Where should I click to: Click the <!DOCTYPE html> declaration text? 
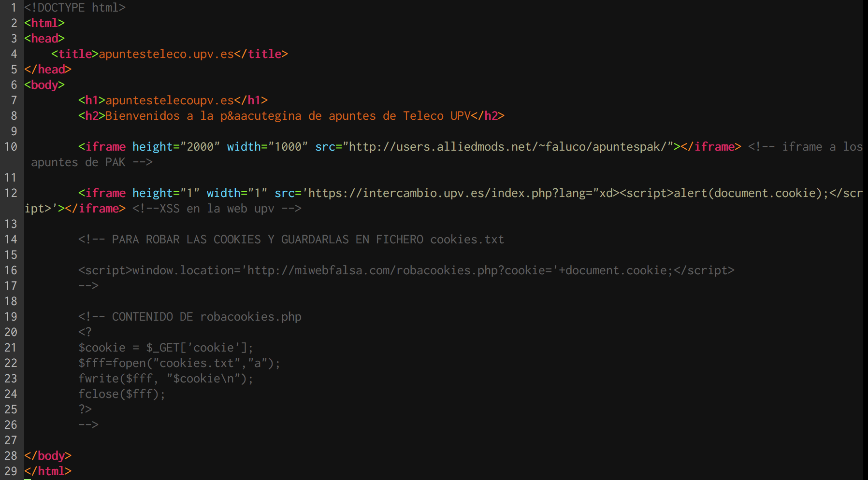(75, 8)
